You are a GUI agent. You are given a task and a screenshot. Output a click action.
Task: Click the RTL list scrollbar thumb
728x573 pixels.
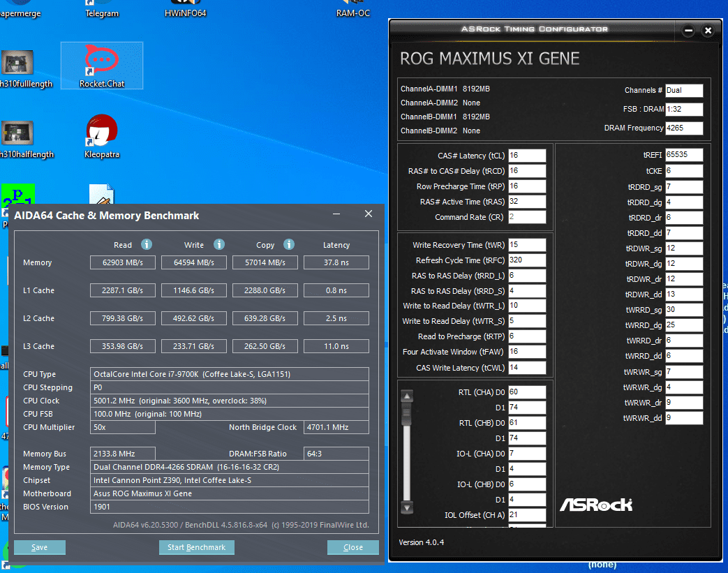tap(407, 414)
